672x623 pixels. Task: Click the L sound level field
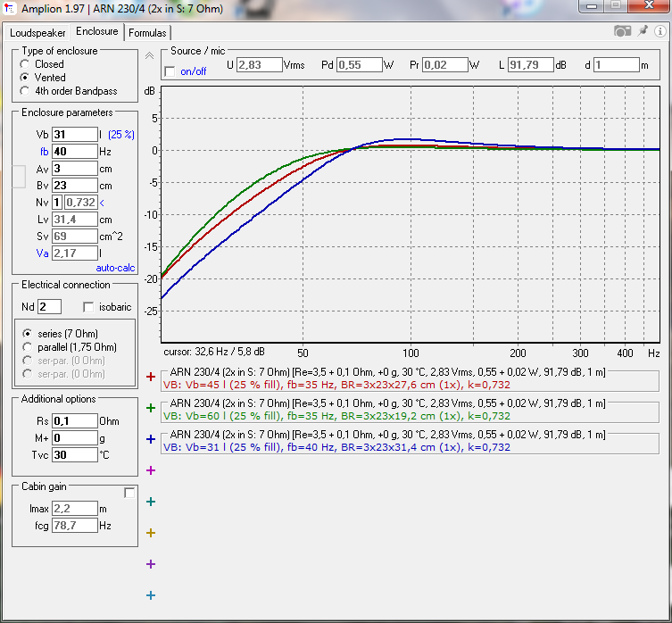click(x=531, y=65)
